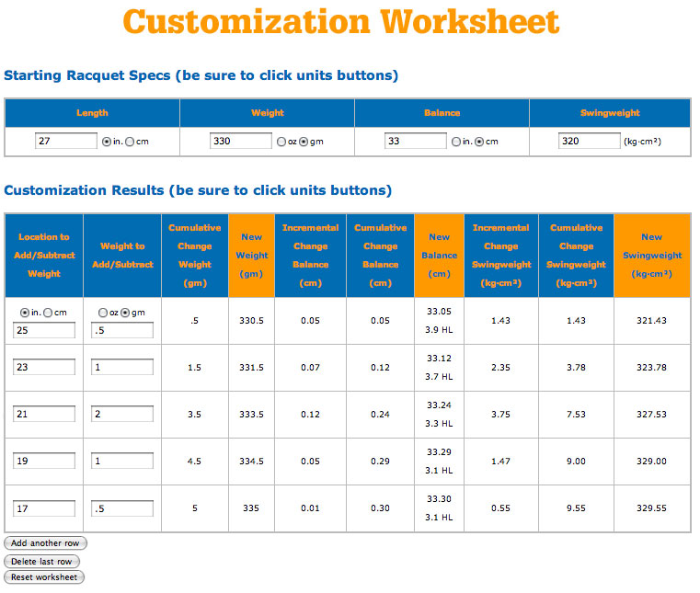Click cumulative balance change 0.24
Screen dimensions: 700x593
tap(380, 414)
